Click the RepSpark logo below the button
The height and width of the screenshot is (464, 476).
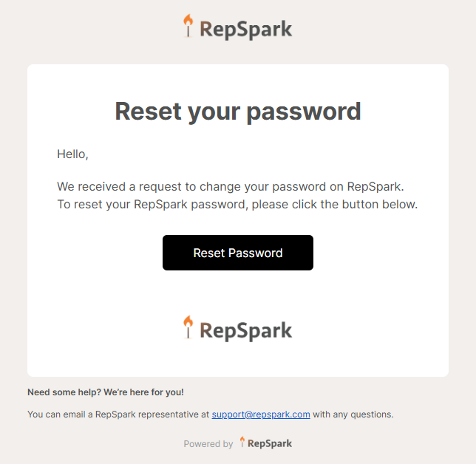238,329
